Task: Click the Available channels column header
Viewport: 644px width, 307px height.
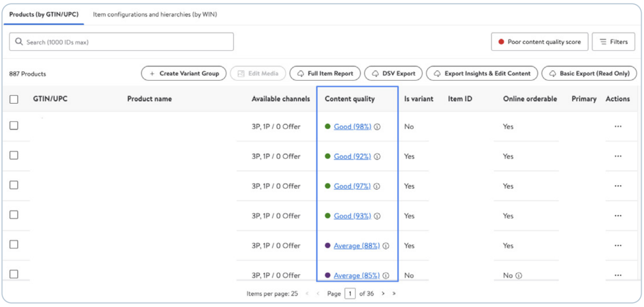Action: click(281, 99)
